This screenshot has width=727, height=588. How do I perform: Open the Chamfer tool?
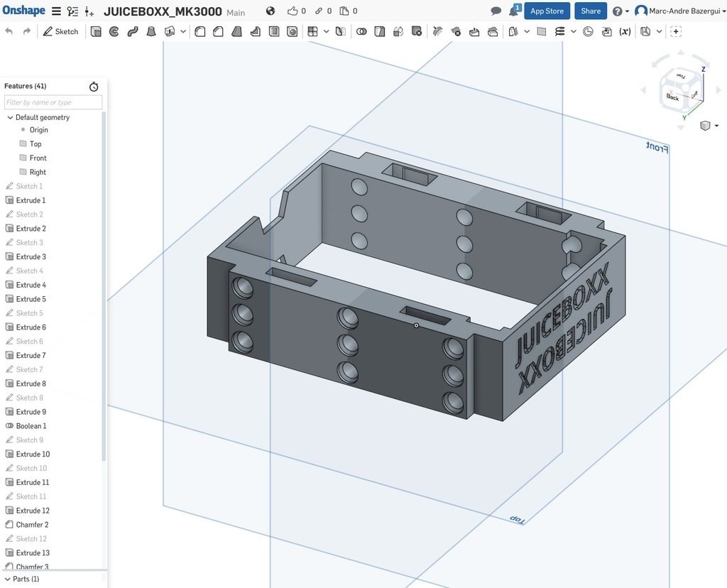coord(218,31)
